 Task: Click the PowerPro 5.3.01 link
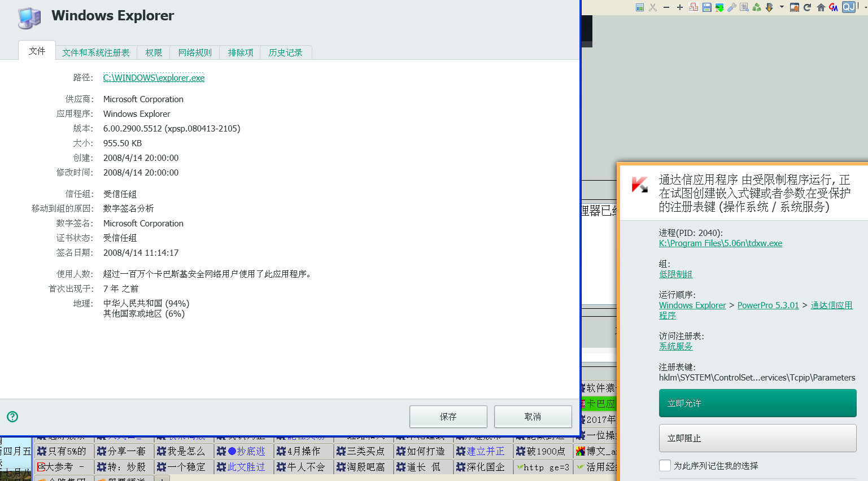pos(768,305)
